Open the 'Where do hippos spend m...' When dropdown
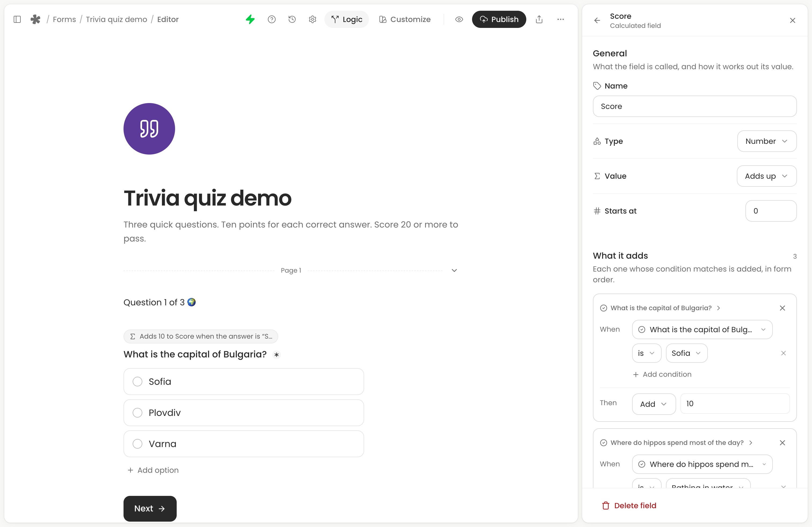812x527 pixels. (702, 464)
